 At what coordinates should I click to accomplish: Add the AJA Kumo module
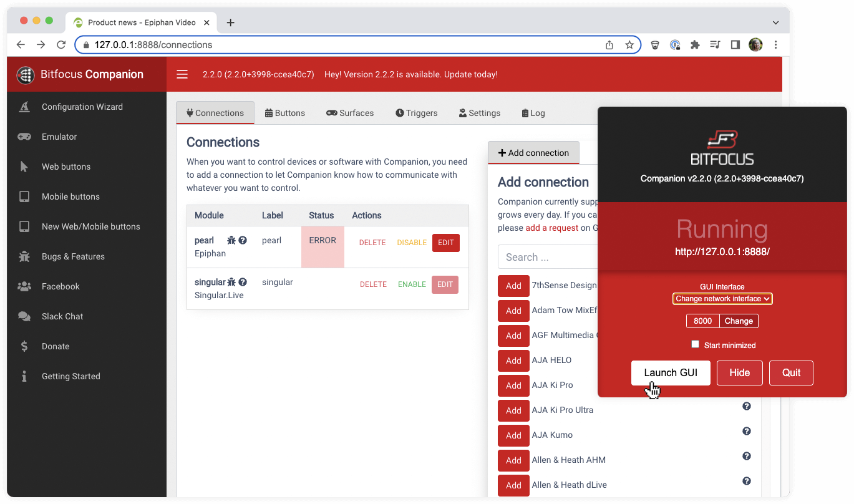click(x=513, y=435)
